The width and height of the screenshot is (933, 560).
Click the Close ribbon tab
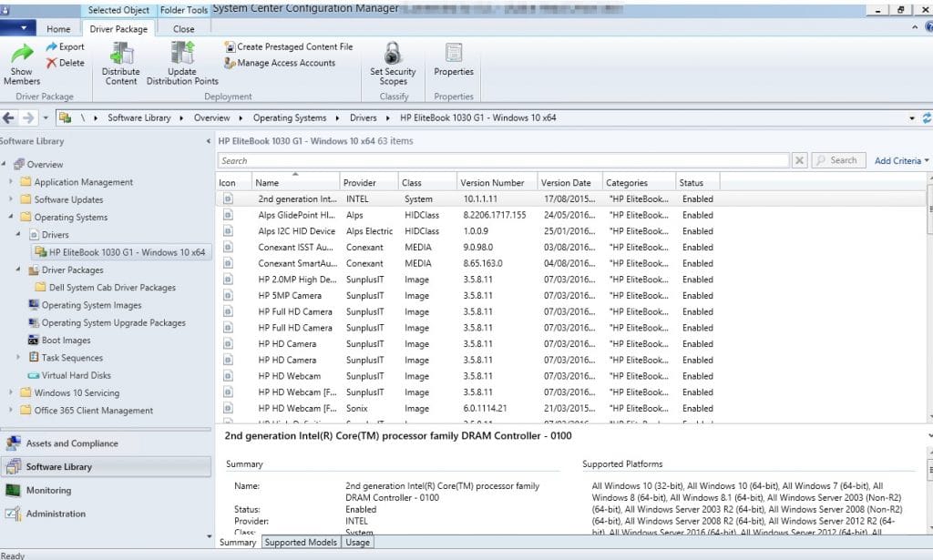tap(183, 28)
